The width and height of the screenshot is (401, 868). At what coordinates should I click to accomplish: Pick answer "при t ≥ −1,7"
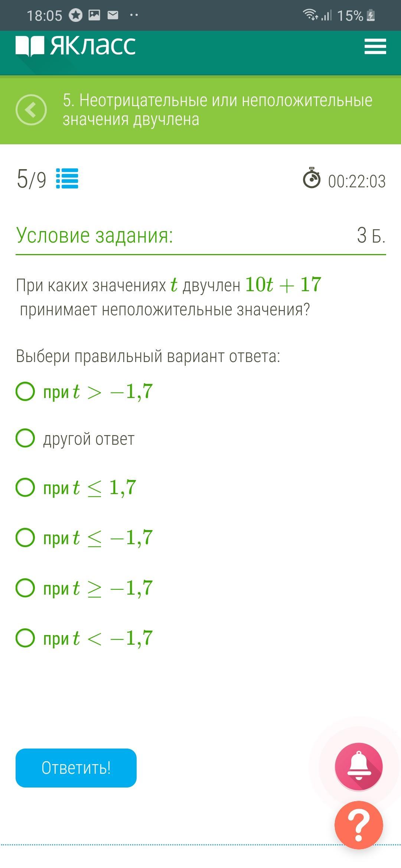(x=25, y=588)
